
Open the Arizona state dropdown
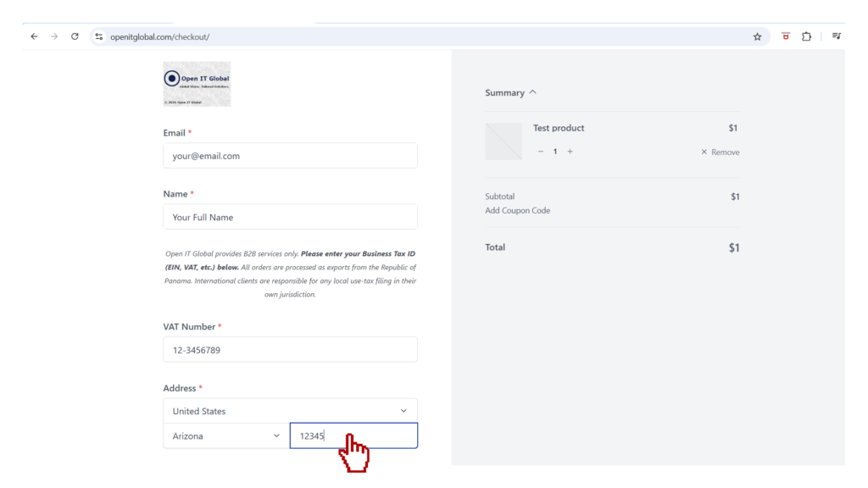(x=226, y=436)
